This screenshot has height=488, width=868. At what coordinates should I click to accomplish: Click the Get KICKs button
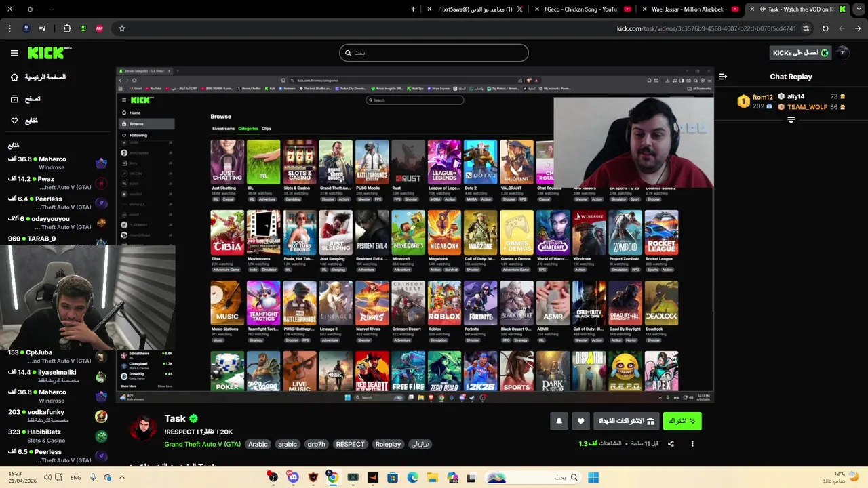[x=801, y=53]
